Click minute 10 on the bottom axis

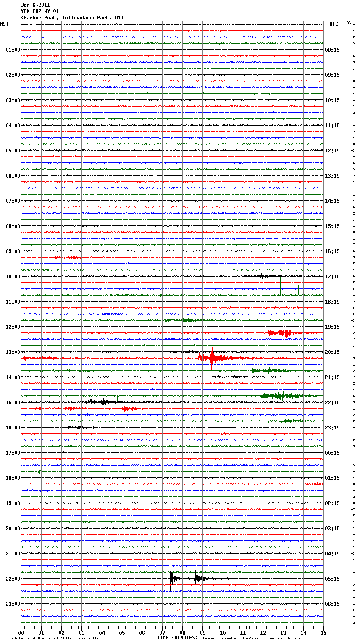pyautogui.click(x=223, y=633)
